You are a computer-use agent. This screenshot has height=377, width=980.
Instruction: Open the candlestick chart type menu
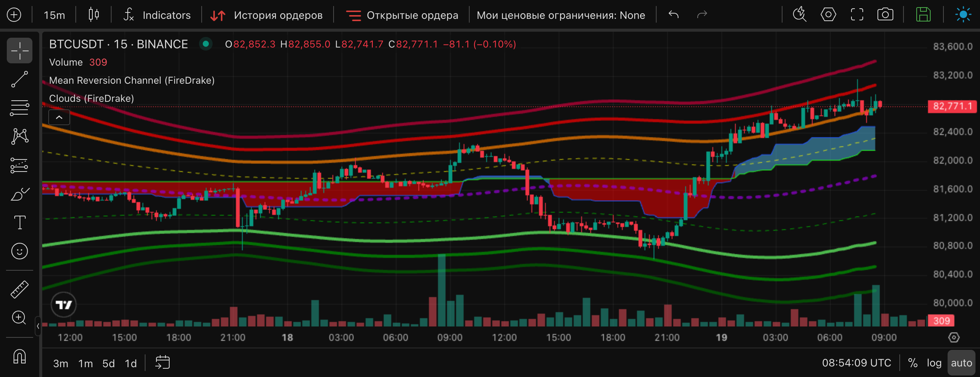(x=93, y=15)
